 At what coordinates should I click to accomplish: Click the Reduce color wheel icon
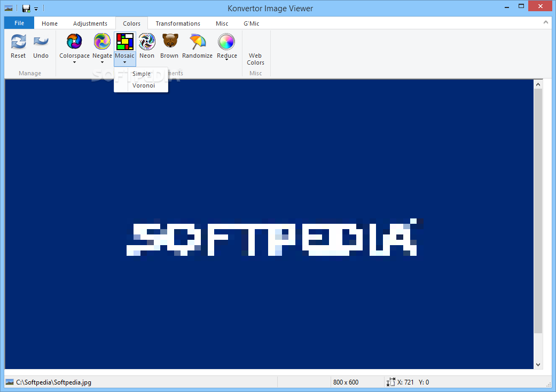click(x=226, y=42)
